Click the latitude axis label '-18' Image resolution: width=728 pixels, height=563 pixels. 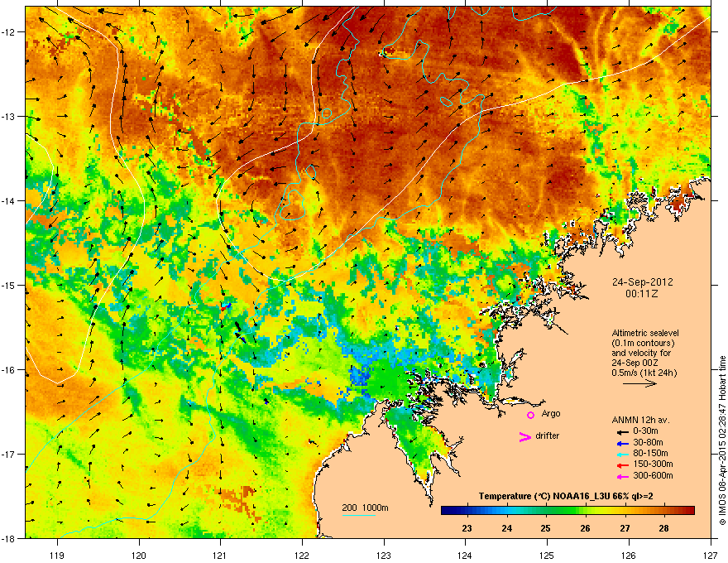click(x=8, y=538)
